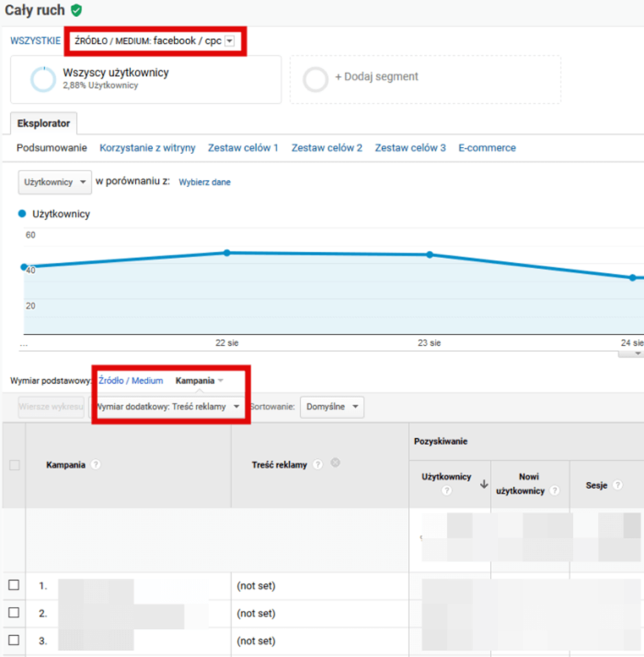This screenshot has height=657, width=644.
Task: Click + Dodaj segment button
Action: click(x=376, y=77)
